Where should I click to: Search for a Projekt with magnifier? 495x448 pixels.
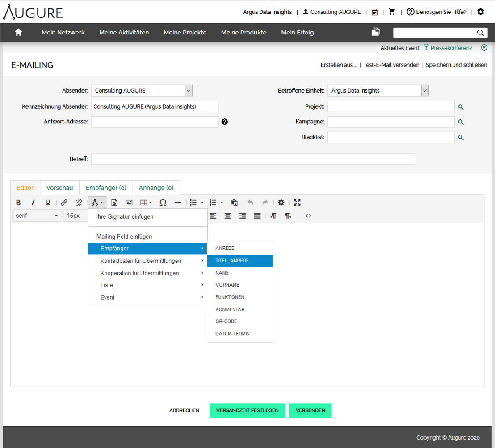(461, 107)
